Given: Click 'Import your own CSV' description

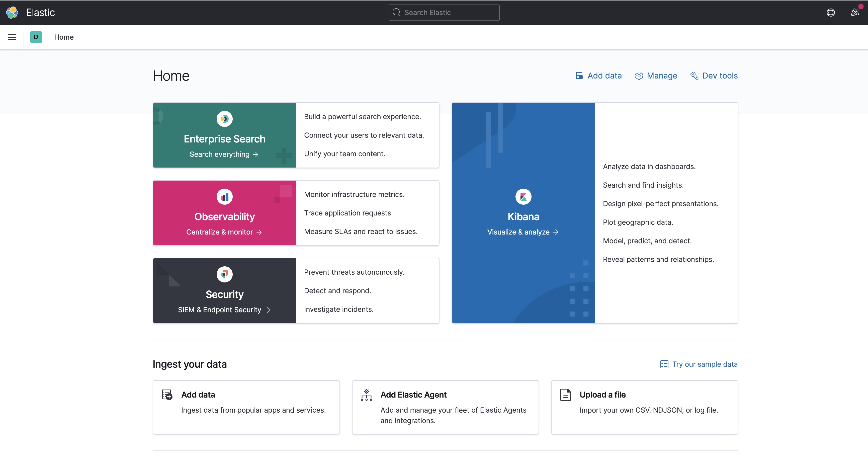Looking at the screenshot, I should (649, 410).
